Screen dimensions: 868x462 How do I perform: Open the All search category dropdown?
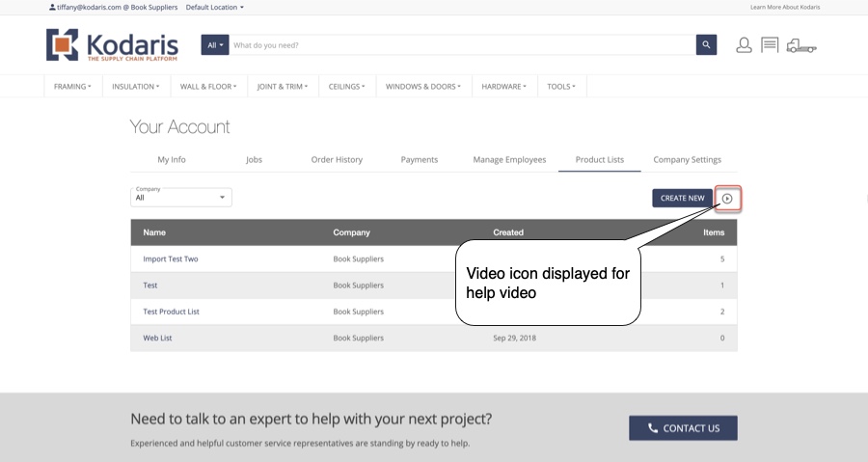tap(215, 44)
